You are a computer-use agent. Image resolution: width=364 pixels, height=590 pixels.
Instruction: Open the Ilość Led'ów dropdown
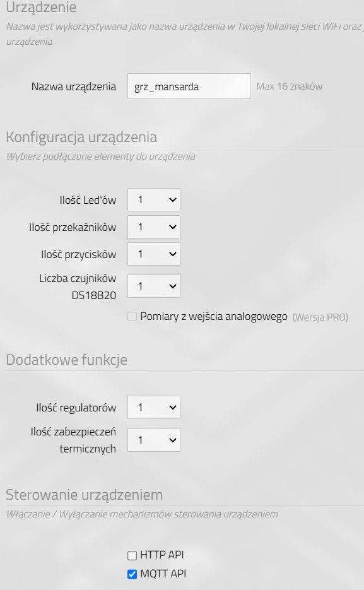pos(154,200)
